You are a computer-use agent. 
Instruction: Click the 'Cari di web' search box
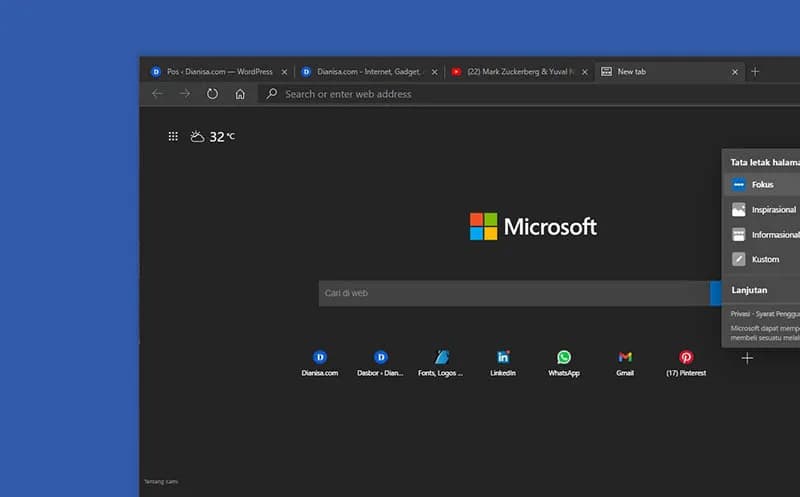514,293
